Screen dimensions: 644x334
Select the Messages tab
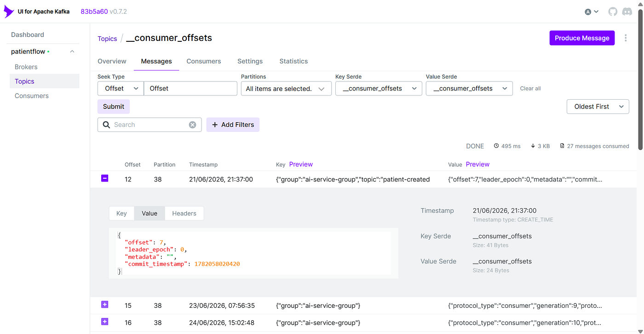pyautogui.click(x=156, y=61)
